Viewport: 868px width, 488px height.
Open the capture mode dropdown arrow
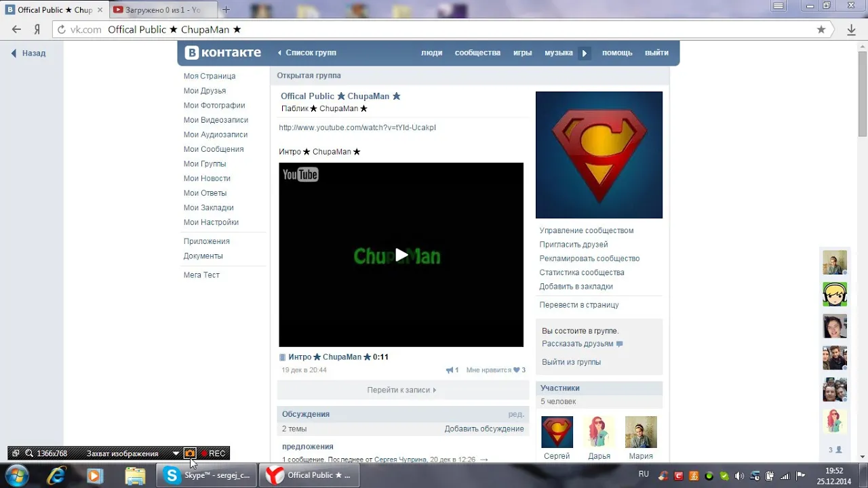pyautogui.click(x=176, y=453)
